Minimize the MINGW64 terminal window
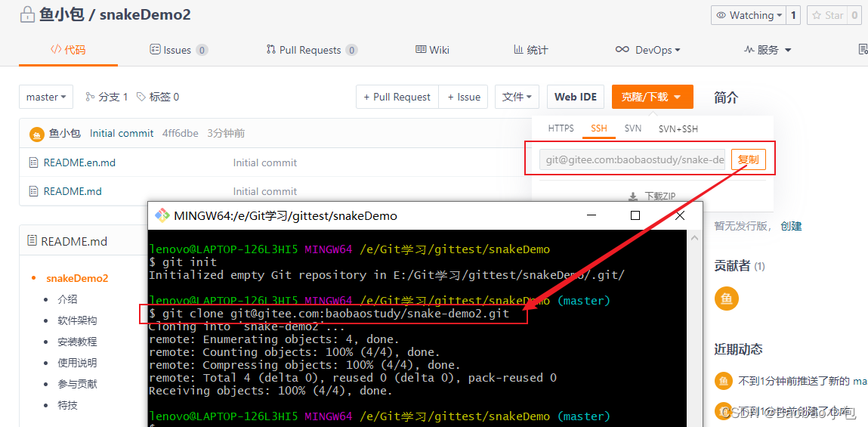Image resolution: width=868 pixels, height=427 pixels. [592, 215]
